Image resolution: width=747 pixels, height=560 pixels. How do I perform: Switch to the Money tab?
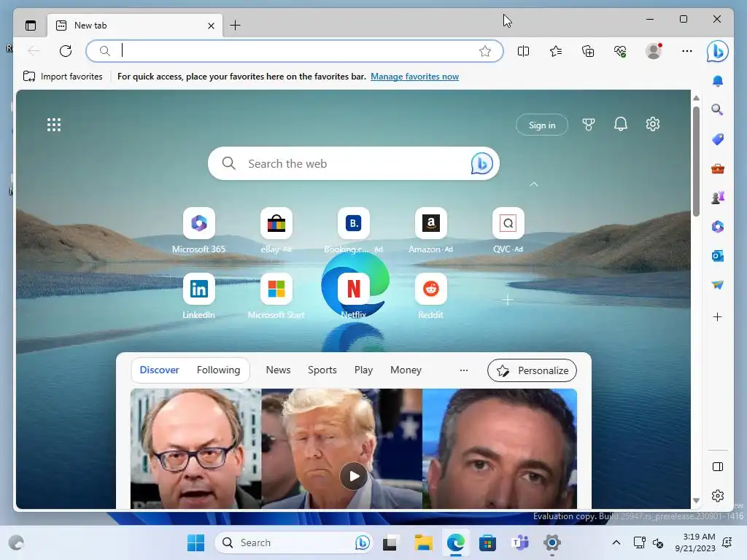(406, 370)
